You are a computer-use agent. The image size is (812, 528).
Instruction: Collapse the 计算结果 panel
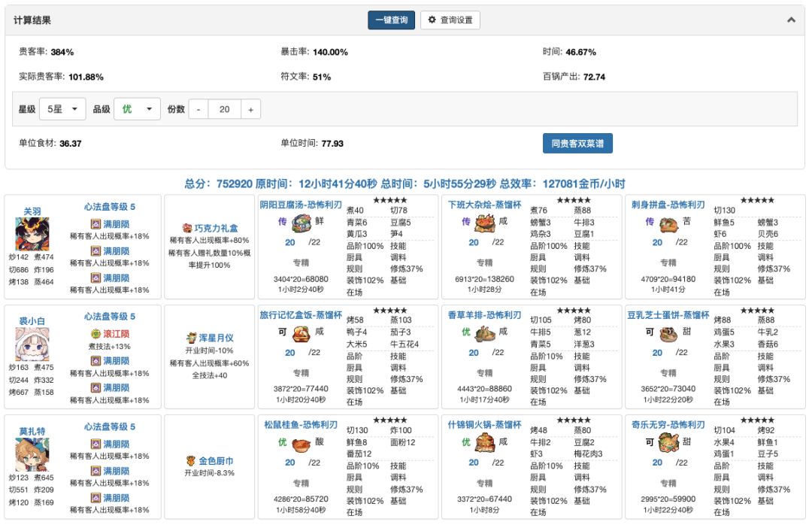coord(791,20)
